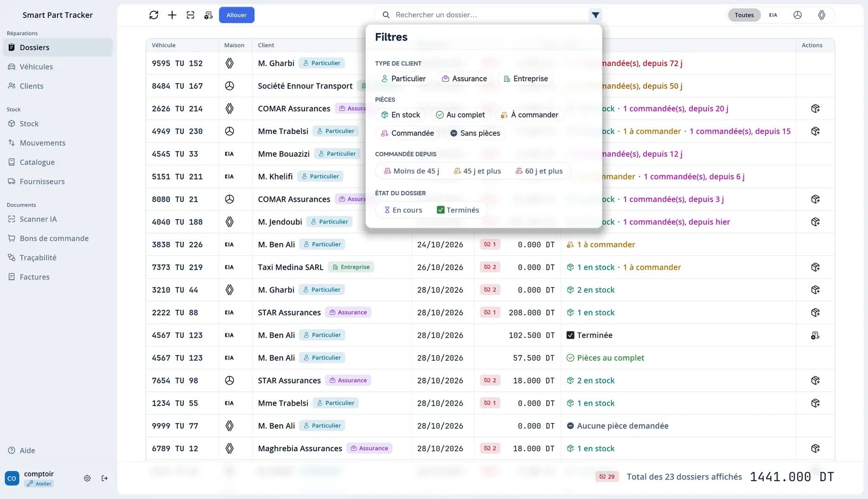Select the Assurance client type chip
This screenshot has height=499, width=868.
(464, 79)
